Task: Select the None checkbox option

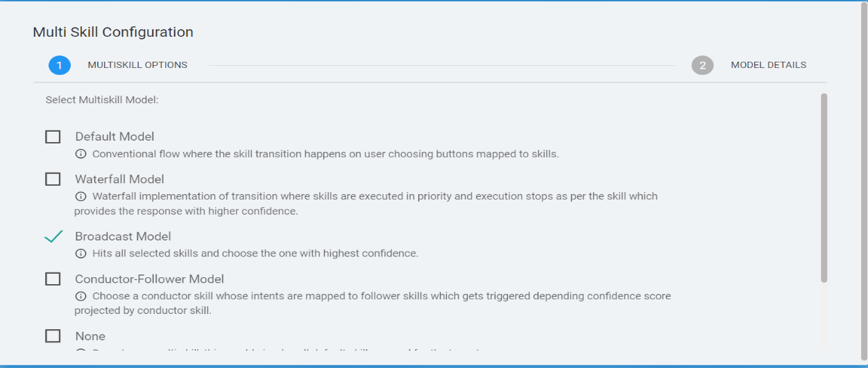Action: [x=53, y=336]
